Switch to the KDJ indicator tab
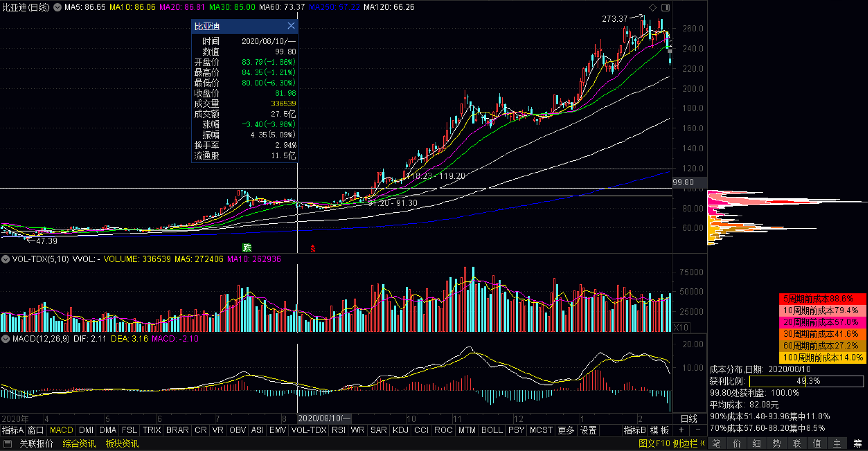 point(400,430)
